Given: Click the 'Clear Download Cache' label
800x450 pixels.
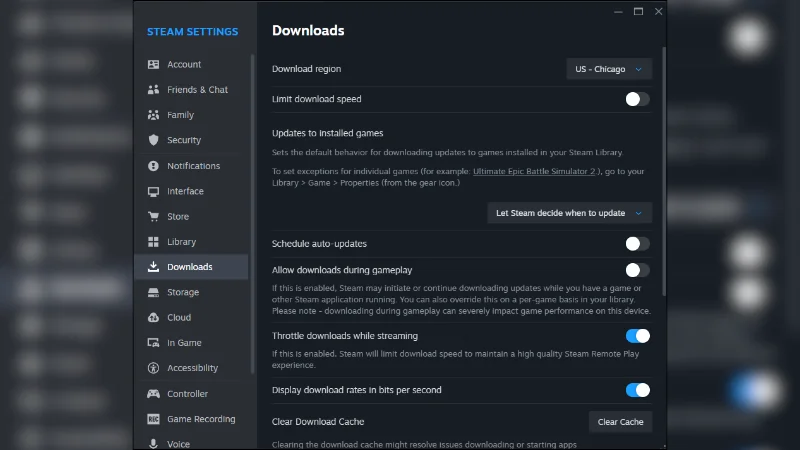Looking at the screenshot, I should pos(318,422).
